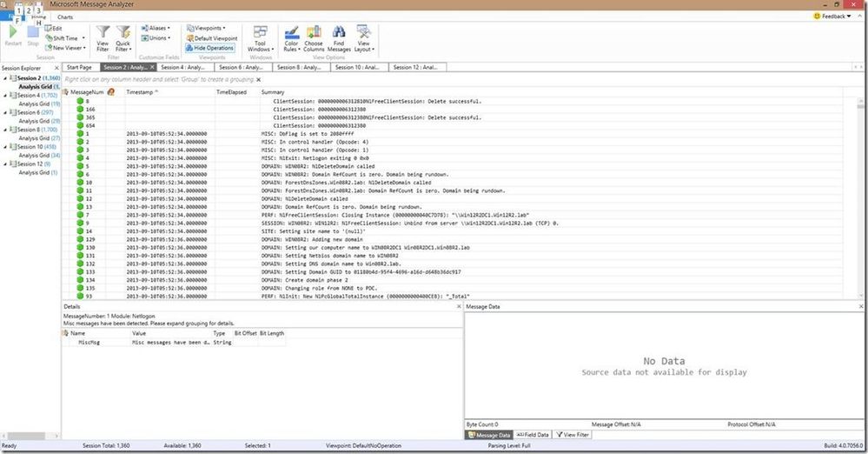Select message row 1 DbFlag summary
Viewport: 868px width, 454px height.
pyautogui.click(x=308, y=134)
